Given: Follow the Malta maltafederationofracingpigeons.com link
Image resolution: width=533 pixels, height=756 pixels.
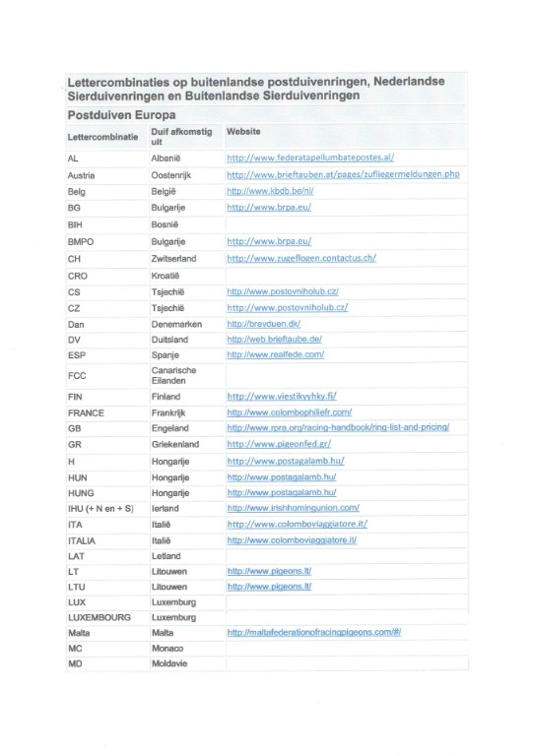Looking at the screenshot, I should 314,632.
